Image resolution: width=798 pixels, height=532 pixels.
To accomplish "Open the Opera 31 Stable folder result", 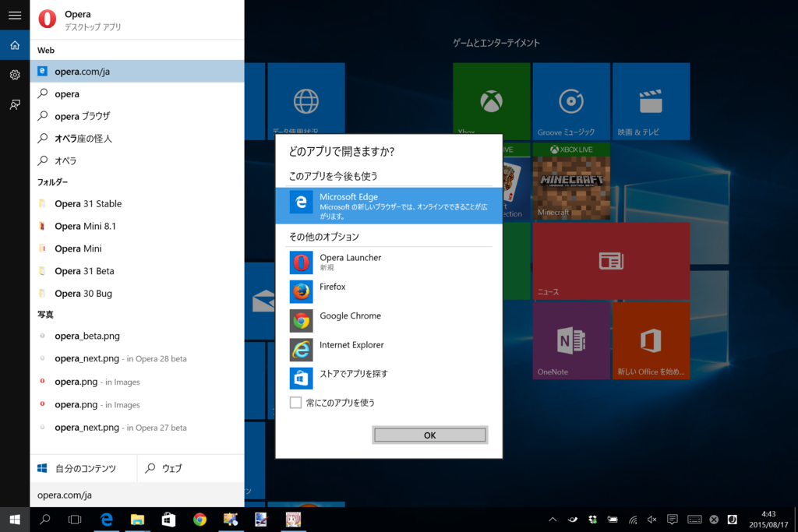I will [137, 203].
